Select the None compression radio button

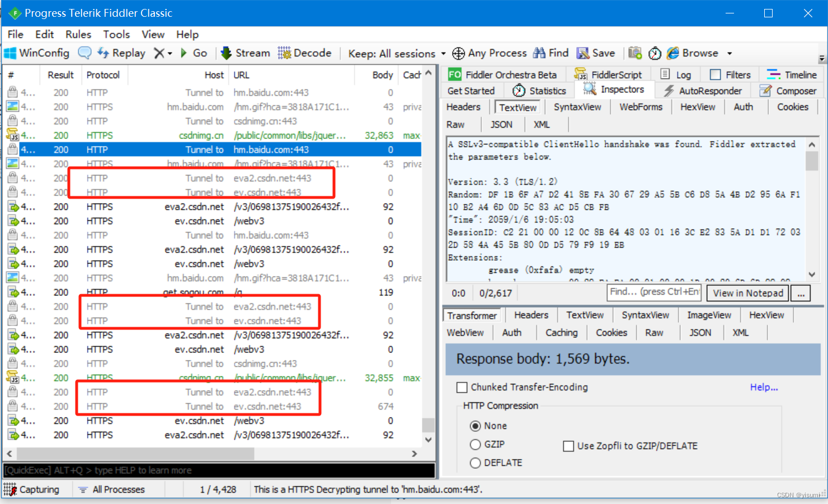coord(476,426)
